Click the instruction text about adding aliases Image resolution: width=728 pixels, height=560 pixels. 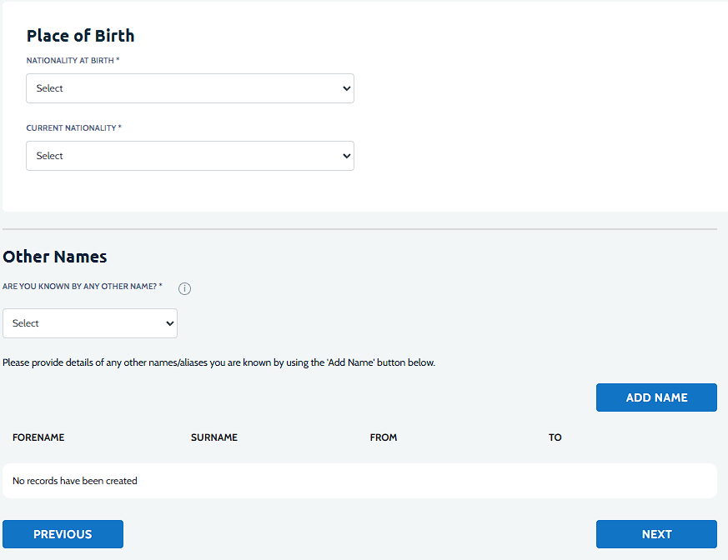tap(218, 362)
